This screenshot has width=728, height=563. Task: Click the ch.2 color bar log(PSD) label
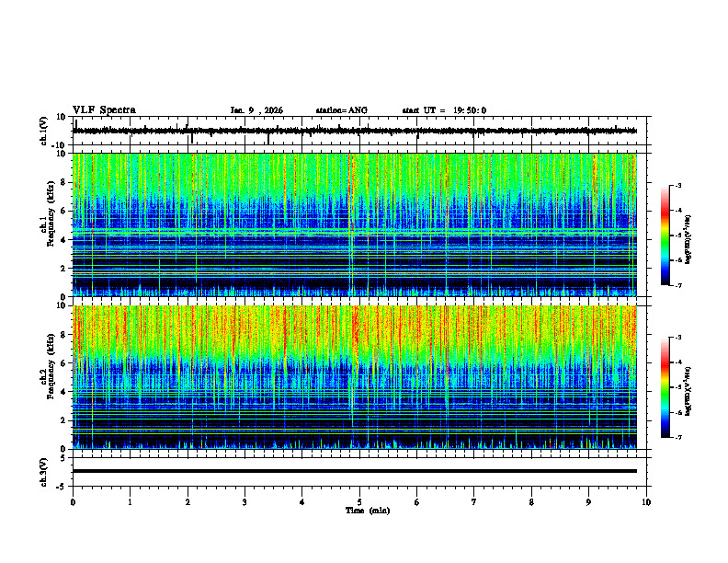[x=688, y=391]
